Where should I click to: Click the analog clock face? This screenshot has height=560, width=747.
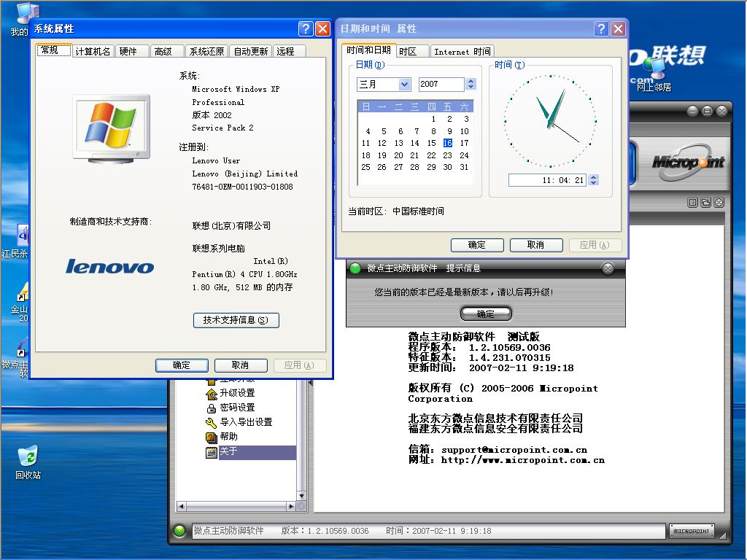[x=550, y=120]
